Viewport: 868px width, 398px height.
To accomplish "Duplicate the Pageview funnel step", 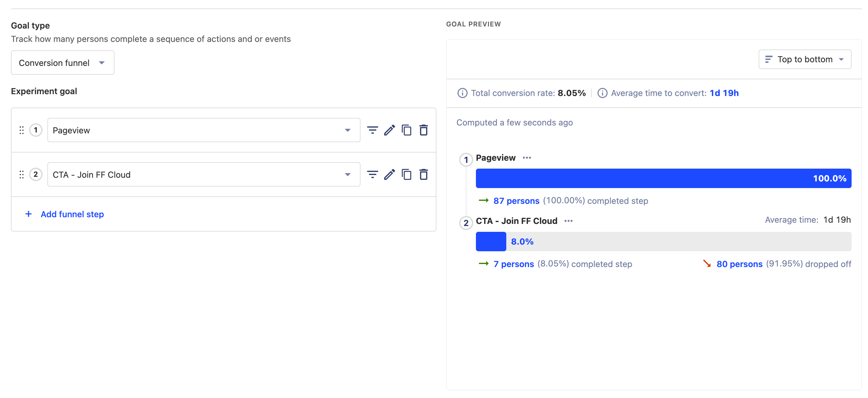I will tap(407, 130).
